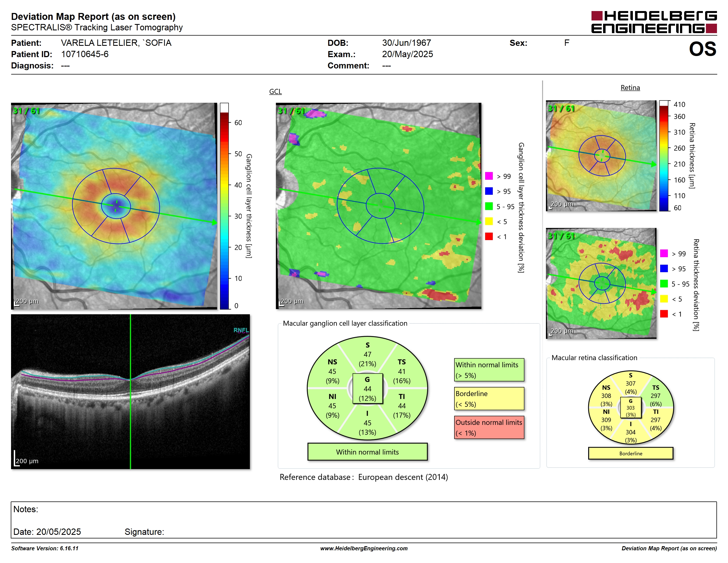Screen dimensions: 728x563
Task: Click the 'Within normal limits (> 5%)' legend box
Action: [489, 370]
